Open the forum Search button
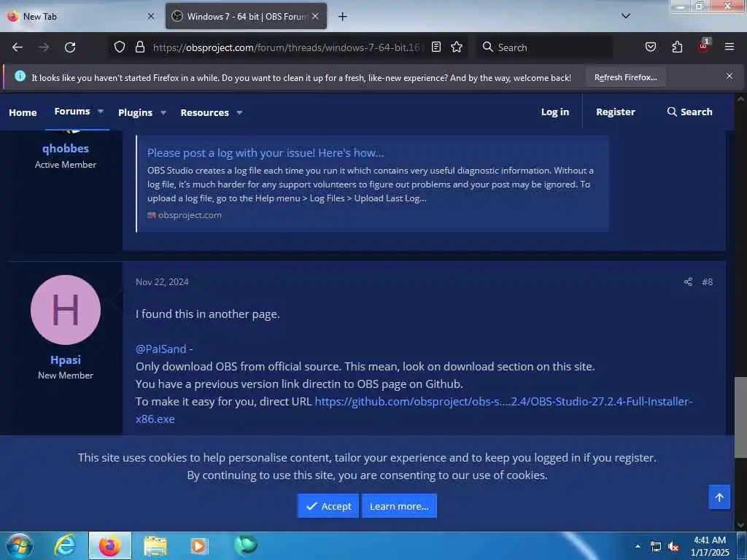Image resolution: width=747 pixels, height=560 pixels. pos(690,112)
